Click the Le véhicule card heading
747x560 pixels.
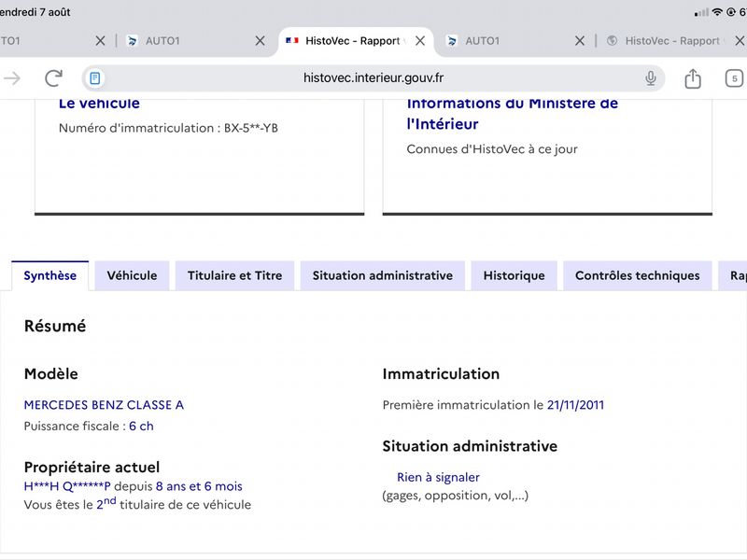pos(99,104)
